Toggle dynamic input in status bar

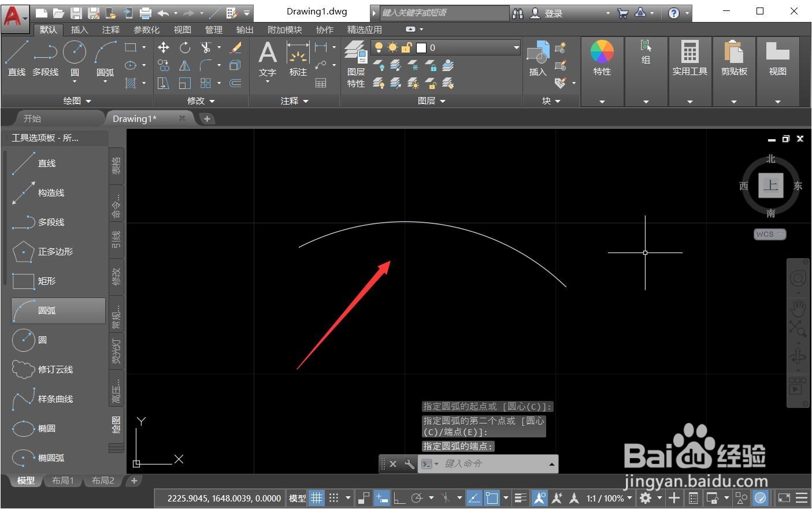pyautogui.click(x=381, y=497)
